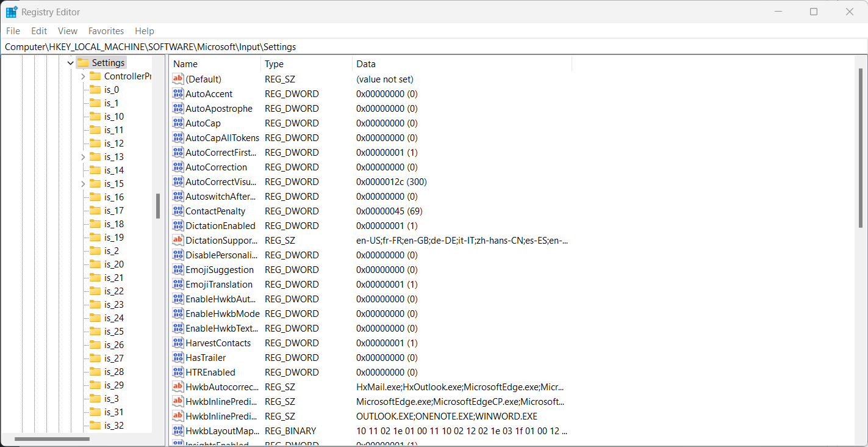
Task: Expand the is_15 key
Action: coord(83,184)
